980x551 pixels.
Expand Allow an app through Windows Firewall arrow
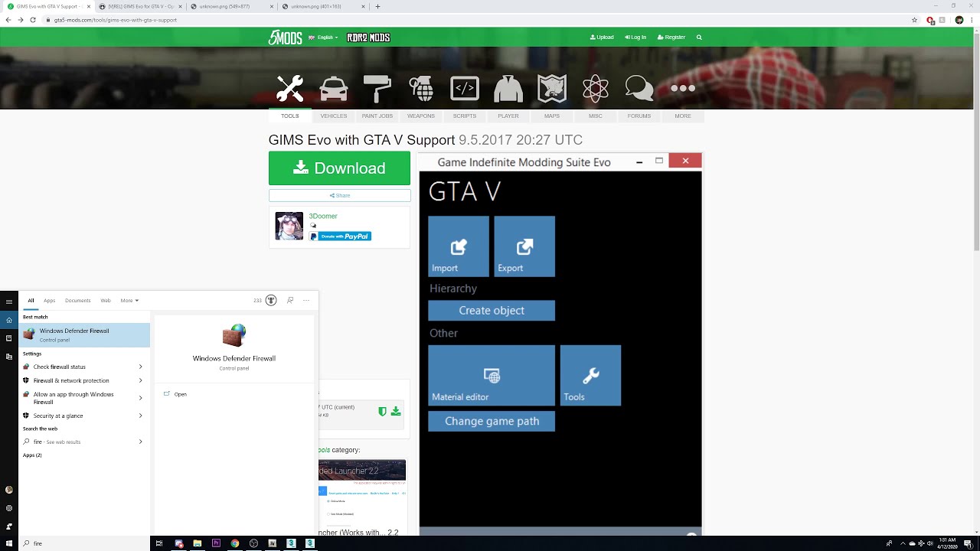pyautogui.click(x=141, y=398)
